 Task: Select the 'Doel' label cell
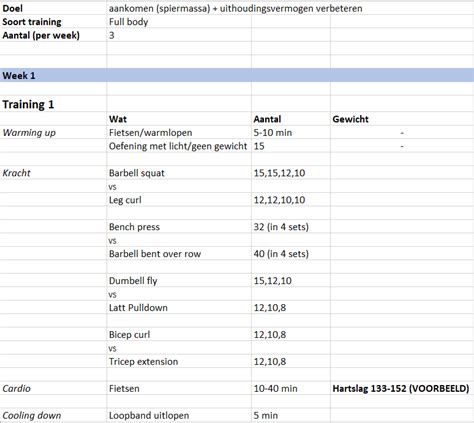pos(53,8)
